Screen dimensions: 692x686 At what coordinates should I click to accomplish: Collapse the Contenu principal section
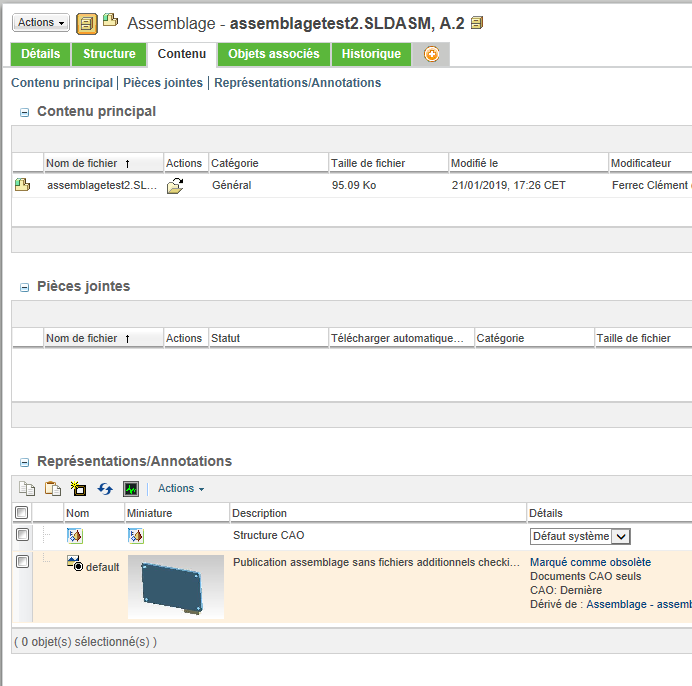25,113
